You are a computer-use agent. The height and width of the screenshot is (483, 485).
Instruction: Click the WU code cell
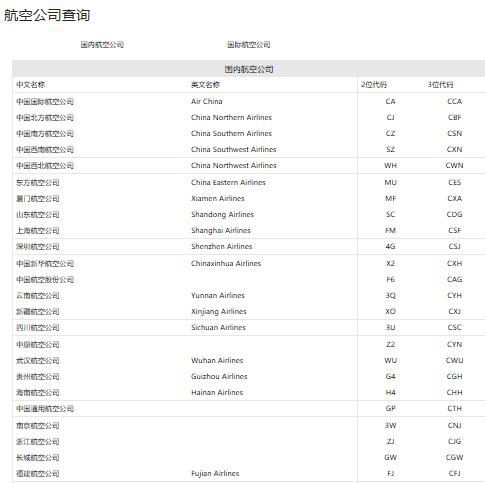coord(390,360)
